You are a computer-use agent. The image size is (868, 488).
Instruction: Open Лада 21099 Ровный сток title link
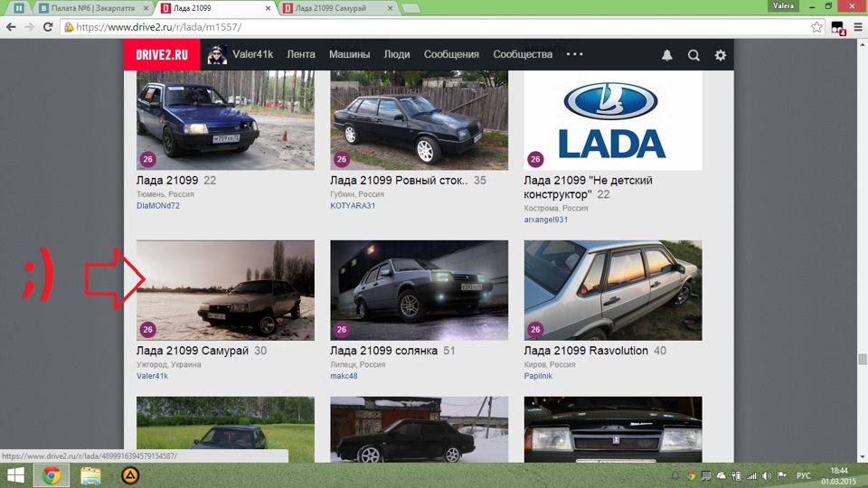pyautogui.click(x=399, y=181)
